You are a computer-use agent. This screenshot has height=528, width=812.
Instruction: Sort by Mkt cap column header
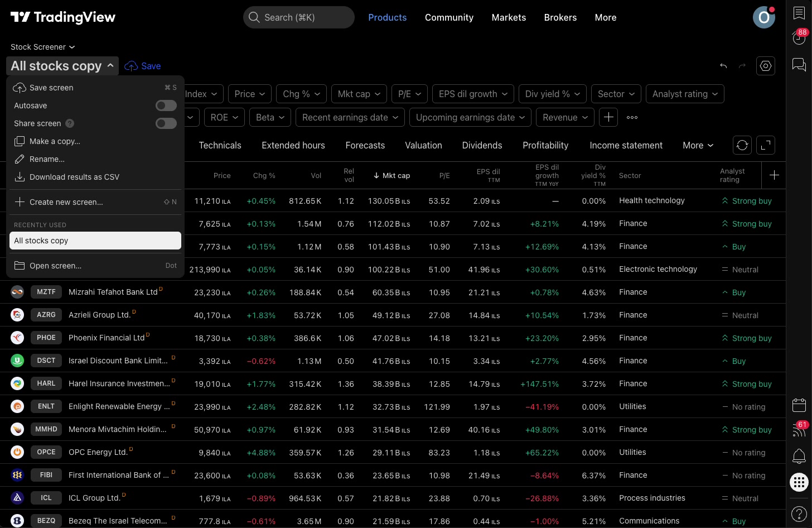click(391, 175)
